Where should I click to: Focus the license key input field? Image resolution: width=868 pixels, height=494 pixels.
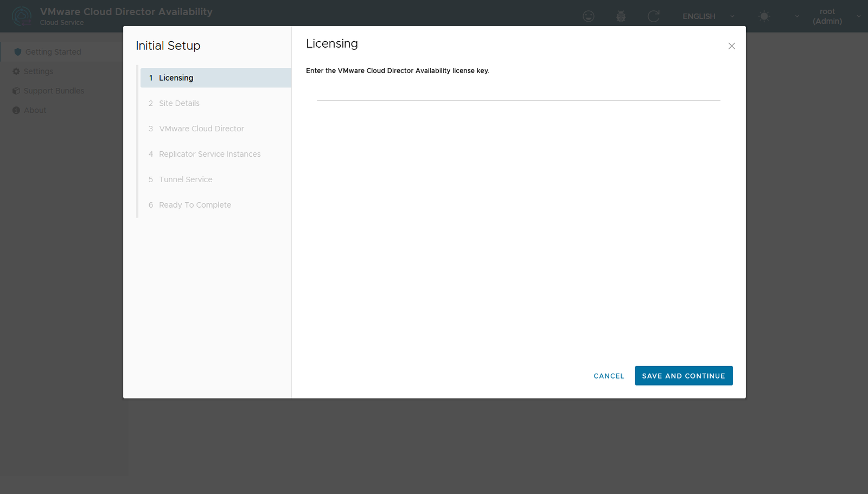point(519,93)
